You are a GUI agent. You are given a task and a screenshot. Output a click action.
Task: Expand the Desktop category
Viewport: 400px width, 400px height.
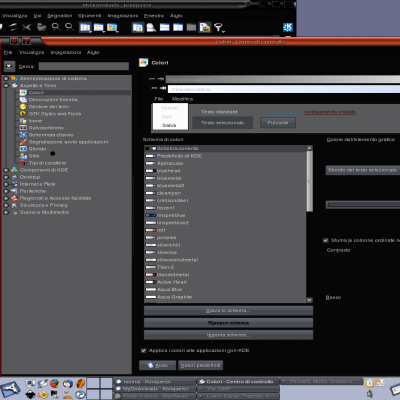point(6,177)
